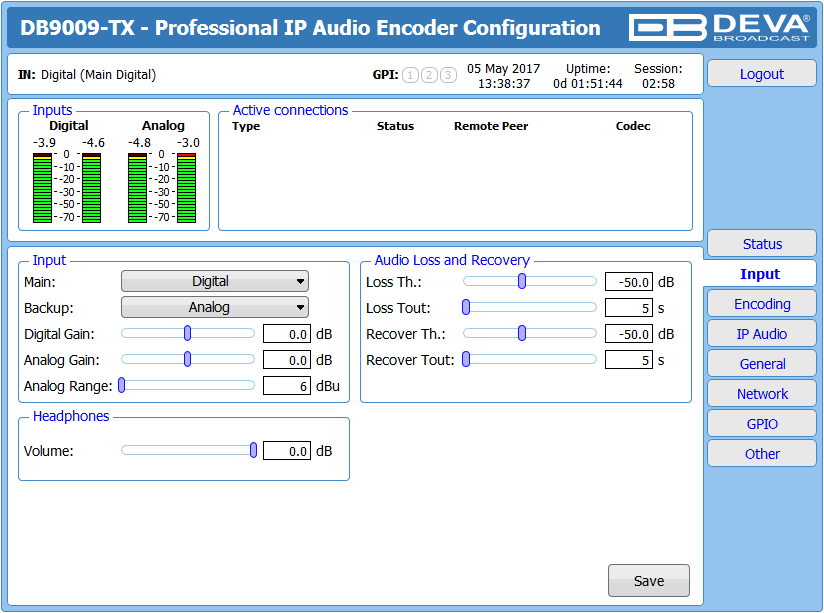This screenshot has width=824, height=613.
Task: Click GPI indicator 2
Action: pos(429,75)
